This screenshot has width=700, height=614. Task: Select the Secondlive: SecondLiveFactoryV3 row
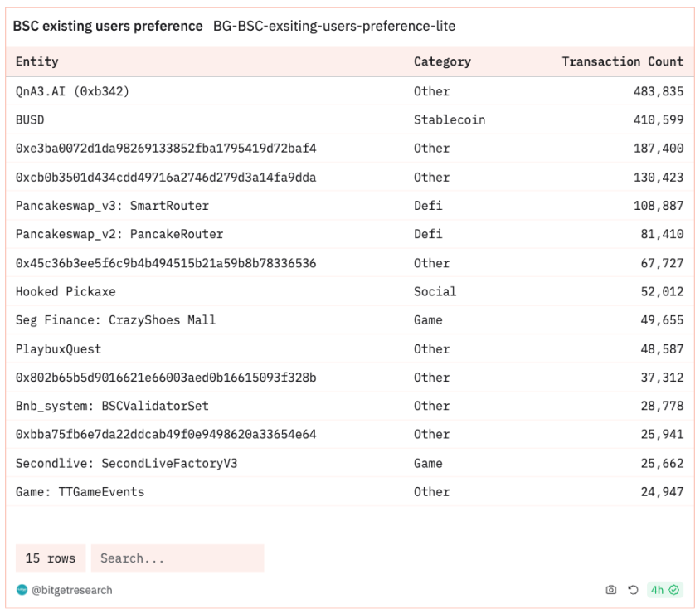[x=349, y=463]
